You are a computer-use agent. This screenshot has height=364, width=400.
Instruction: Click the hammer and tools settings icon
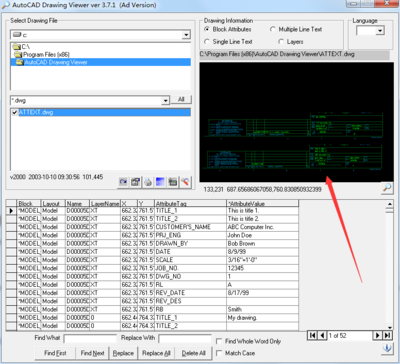[185, 182]
